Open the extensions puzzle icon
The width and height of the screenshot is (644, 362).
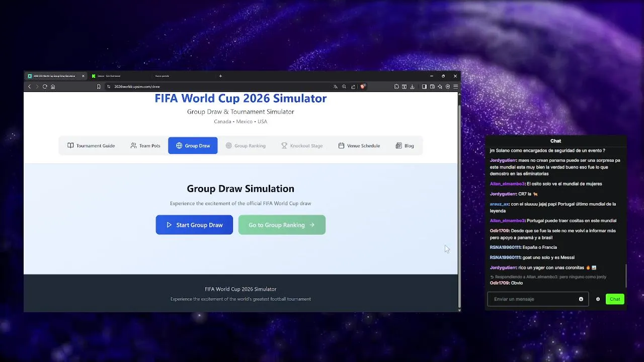396,86
